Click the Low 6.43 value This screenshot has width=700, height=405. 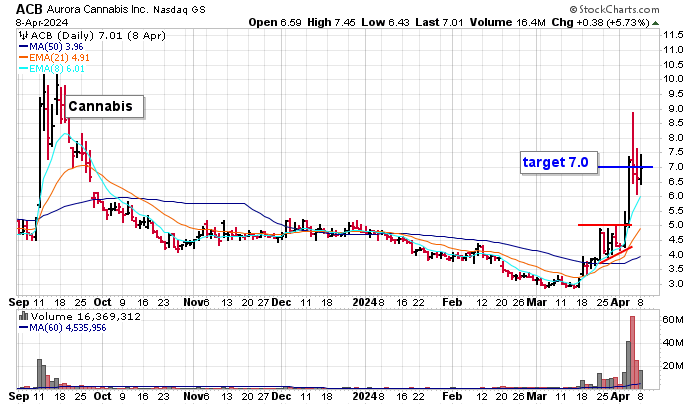tap(385, 22)
